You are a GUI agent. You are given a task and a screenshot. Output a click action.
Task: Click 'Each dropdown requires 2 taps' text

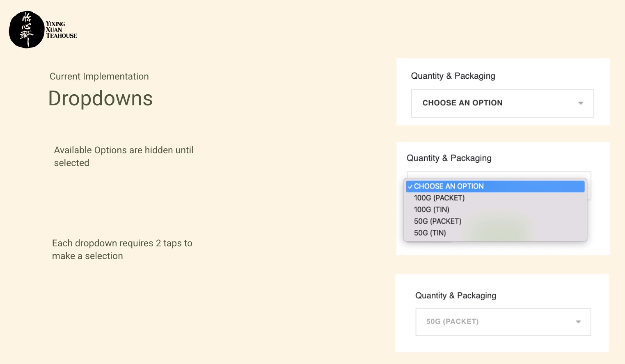pos(122,250)
